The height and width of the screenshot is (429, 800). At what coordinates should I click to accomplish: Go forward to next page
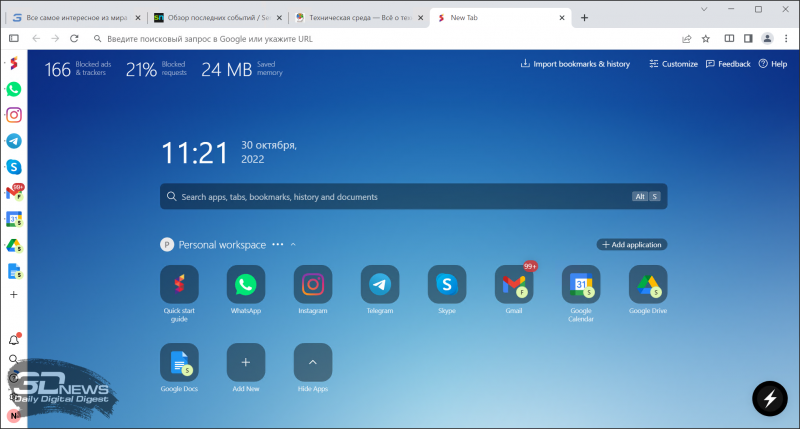point(55,38)
